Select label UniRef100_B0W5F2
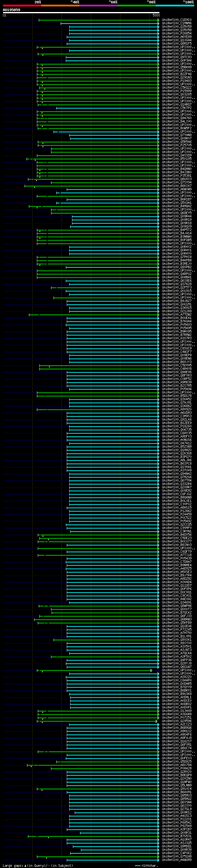The image size is (197, 868). tap(176, 128)
